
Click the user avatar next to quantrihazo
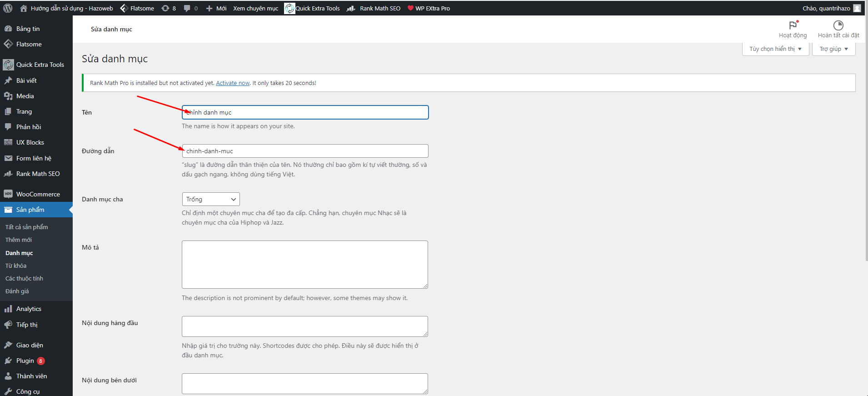[857, 8]
